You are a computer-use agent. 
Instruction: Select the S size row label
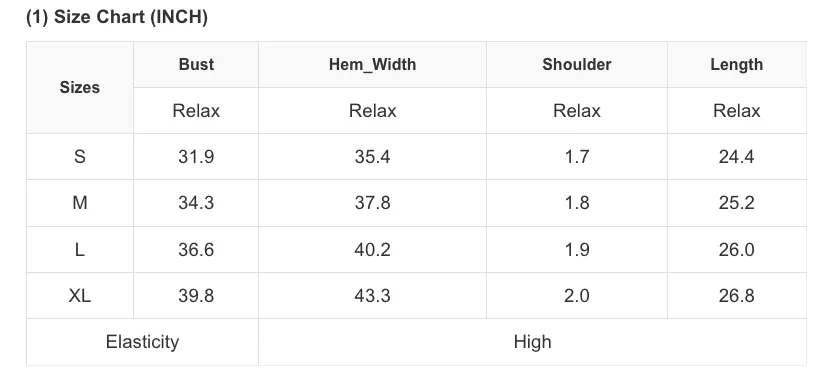click(79, 157)
